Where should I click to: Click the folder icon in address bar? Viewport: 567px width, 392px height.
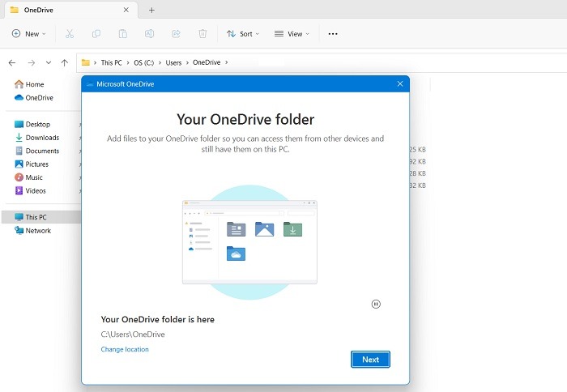86,62
